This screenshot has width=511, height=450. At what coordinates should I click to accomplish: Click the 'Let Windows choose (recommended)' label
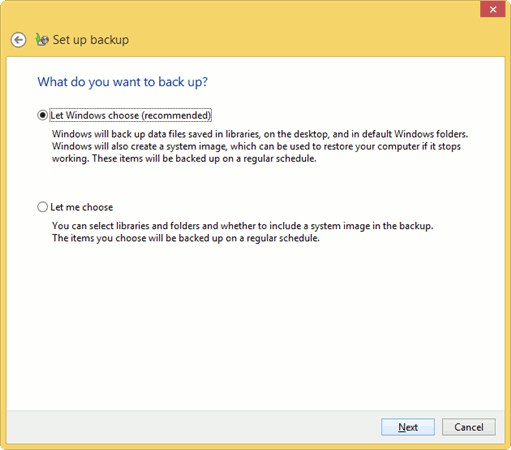click(130, 115)
